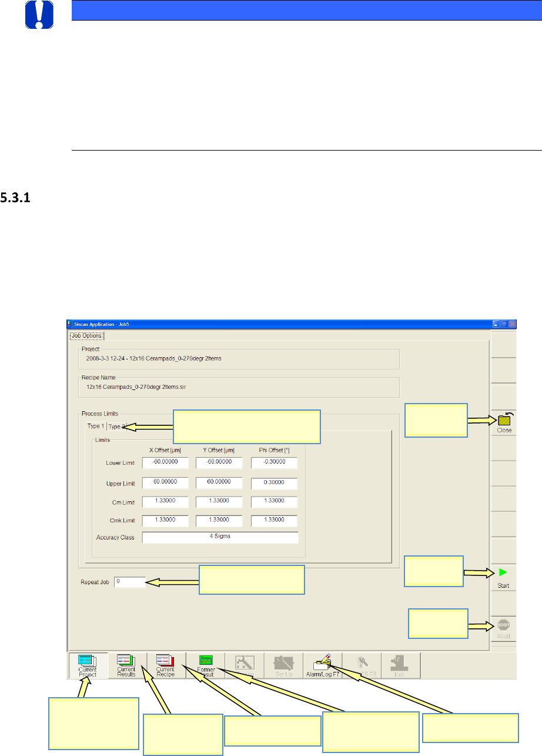Click the Lower Limit Y Offset field
The image size is (542, 756).
click(x=219, y=462)
